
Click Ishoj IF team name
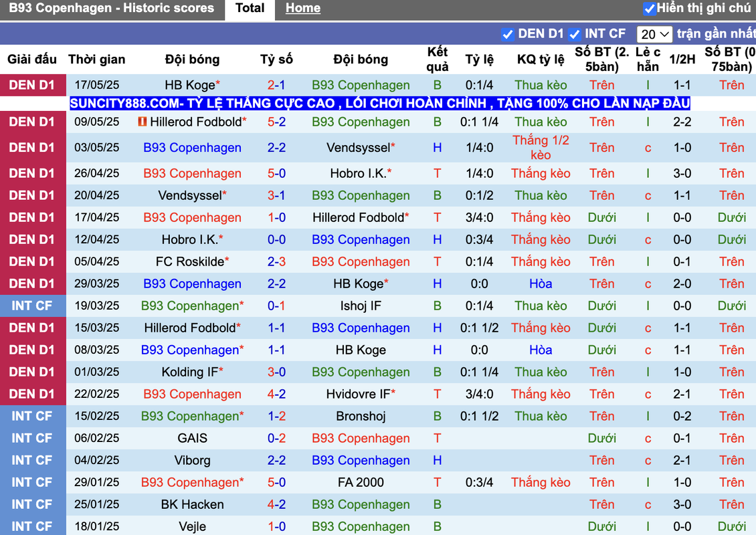point(361,306)
